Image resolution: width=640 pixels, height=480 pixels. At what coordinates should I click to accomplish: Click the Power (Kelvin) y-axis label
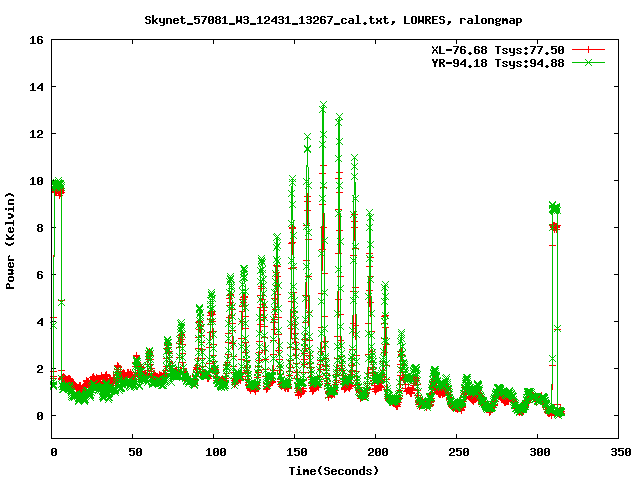click(x=10, y=240)
